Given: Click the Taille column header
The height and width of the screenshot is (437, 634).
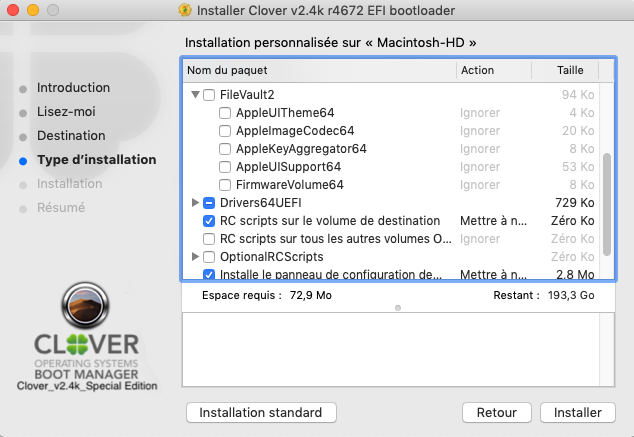Looking at the screenshot, I should [x=565, y=70].
